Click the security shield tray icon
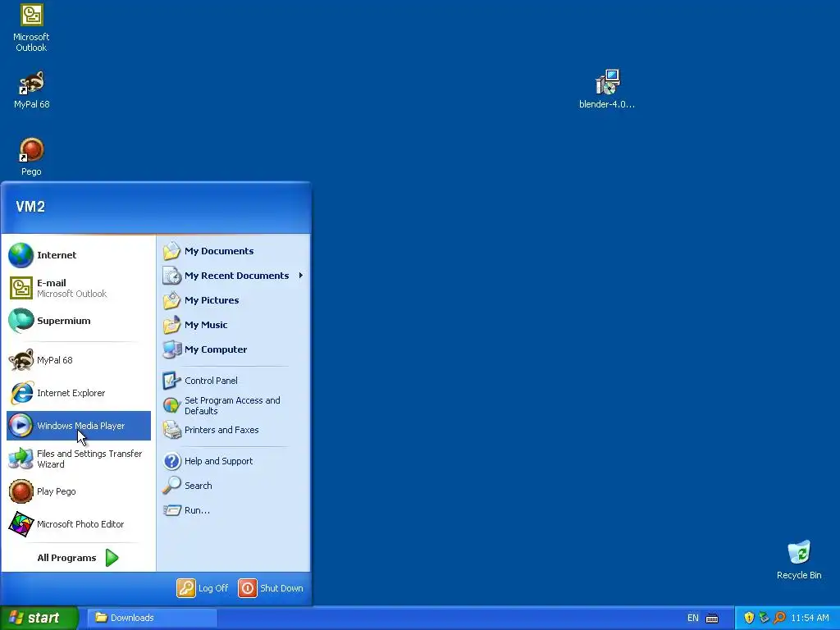The height and width of the screenshot is (630, 840). point(750,618)
